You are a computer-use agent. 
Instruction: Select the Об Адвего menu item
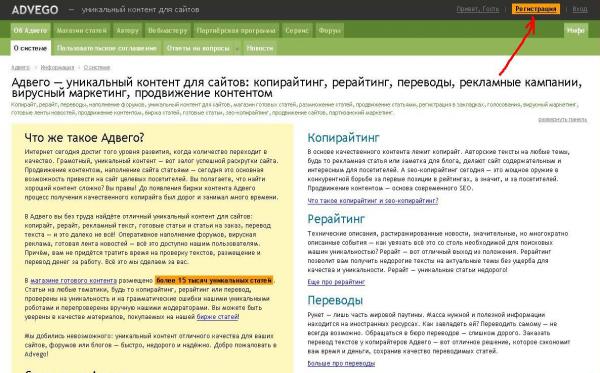30,30
